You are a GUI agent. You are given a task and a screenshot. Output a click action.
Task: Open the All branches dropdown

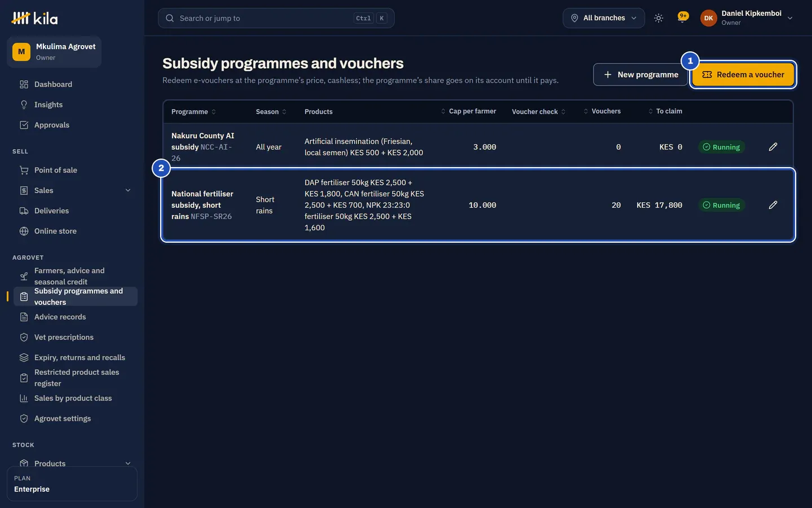coord(603,18)
